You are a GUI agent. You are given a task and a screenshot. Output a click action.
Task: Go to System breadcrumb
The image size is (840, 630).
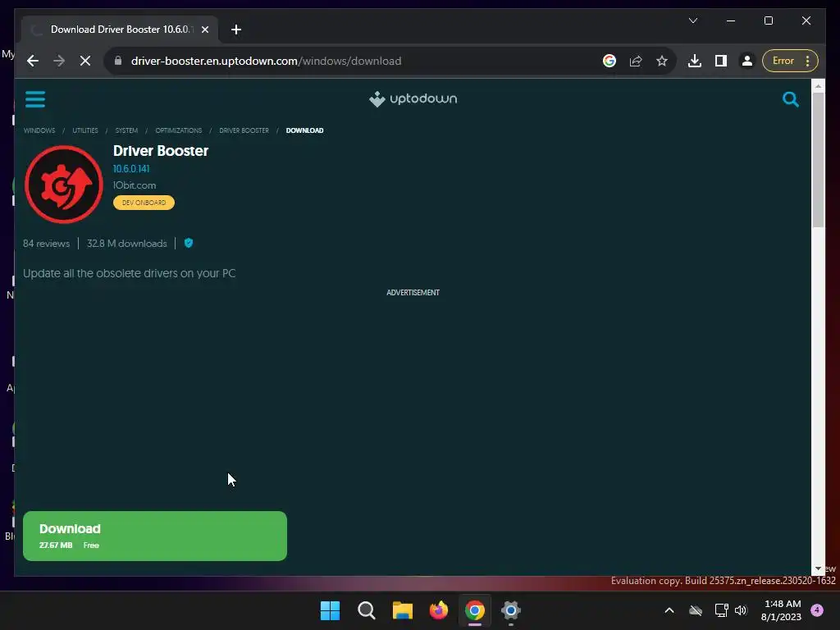(126, 130)
